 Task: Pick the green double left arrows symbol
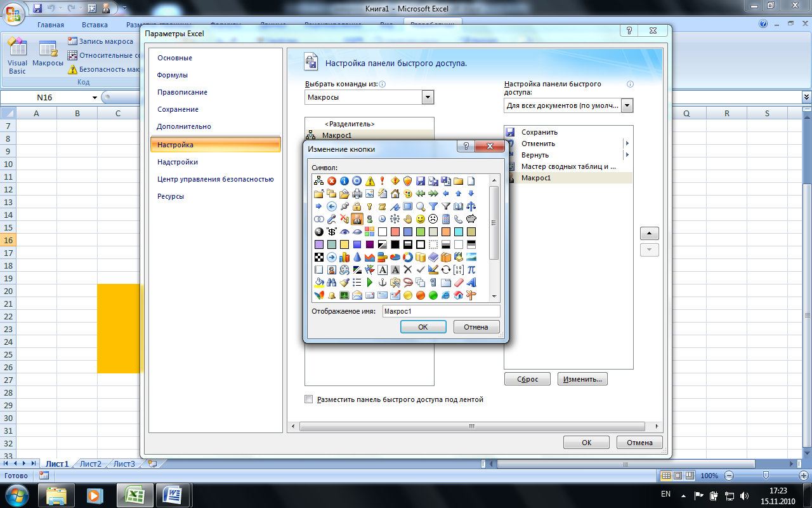tap(420, 194)
